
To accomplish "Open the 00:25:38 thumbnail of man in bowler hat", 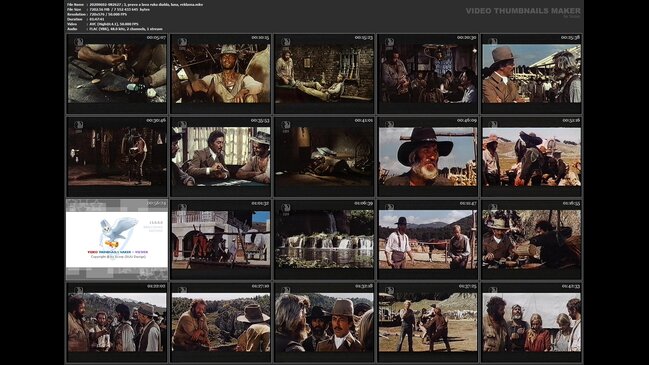I will pos(531,74).
